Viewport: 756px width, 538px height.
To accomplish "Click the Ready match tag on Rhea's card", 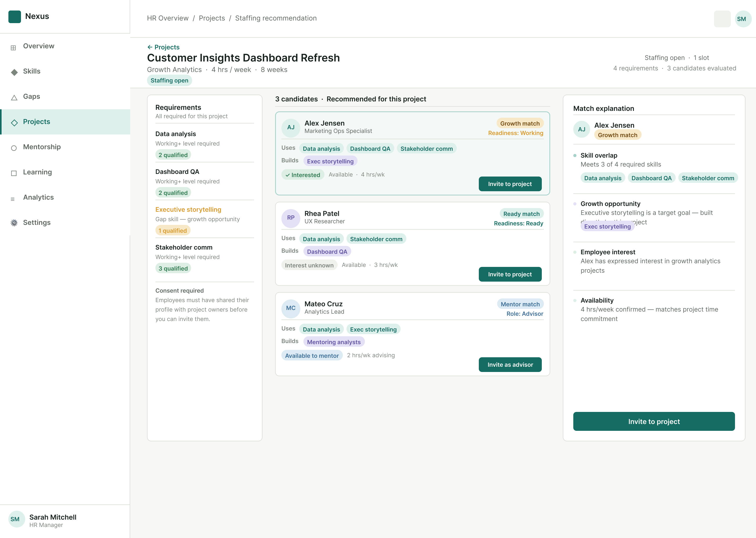I will pyautogui.click(x=521, y=214).
